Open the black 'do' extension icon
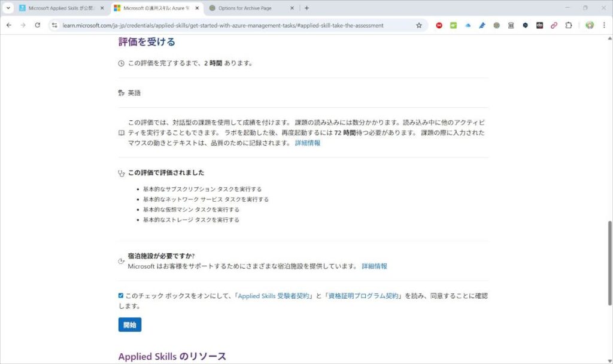This screenshot has height=364, width=613. [x=539, y=25]
